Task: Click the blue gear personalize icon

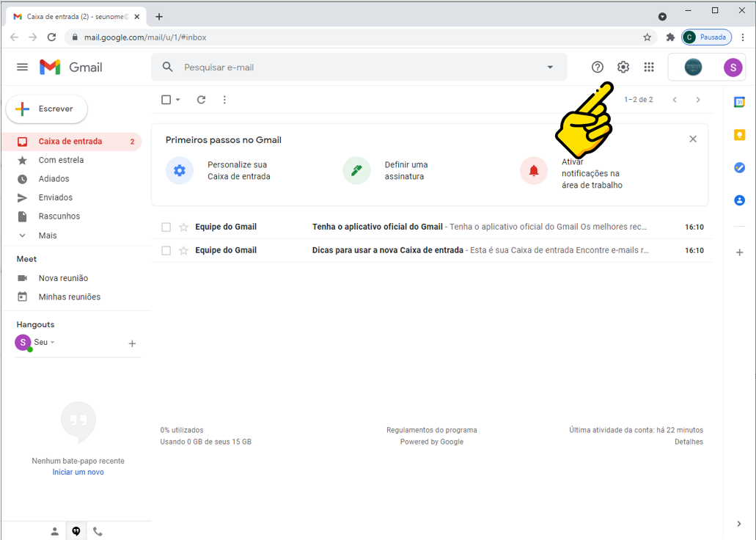Action: 180,170
